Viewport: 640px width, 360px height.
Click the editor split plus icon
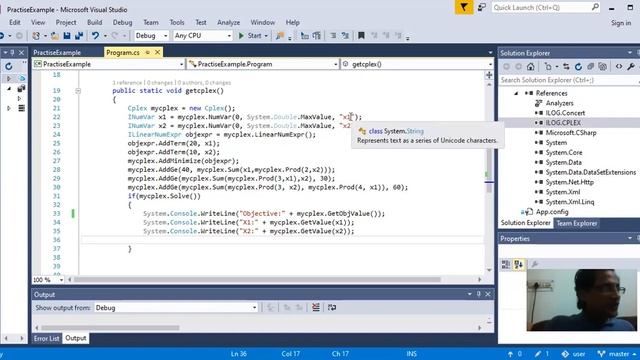[x=489, y=75]
